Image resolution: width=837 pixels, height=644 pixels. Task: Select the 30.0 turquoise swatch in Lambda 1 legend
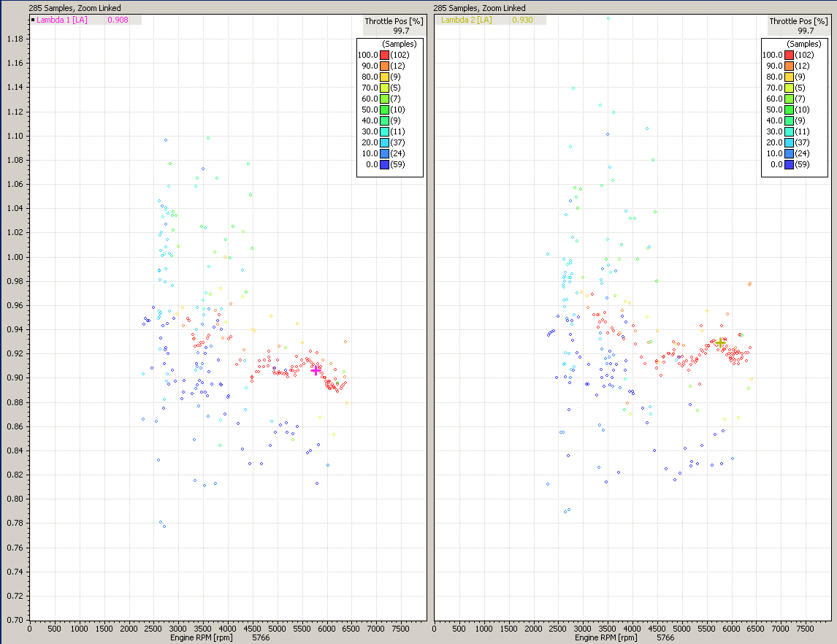click(384, 131)
